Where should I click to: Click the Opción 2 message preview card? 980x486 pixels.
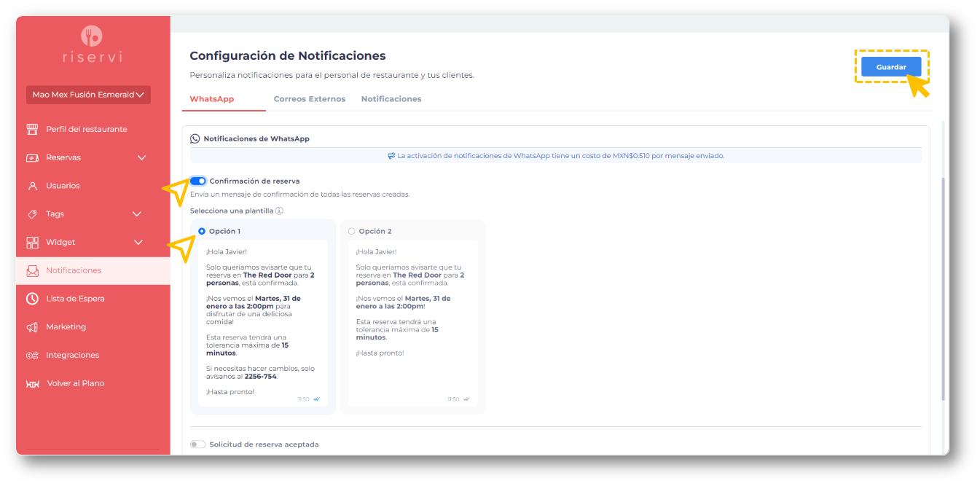(x=413, y=324)
